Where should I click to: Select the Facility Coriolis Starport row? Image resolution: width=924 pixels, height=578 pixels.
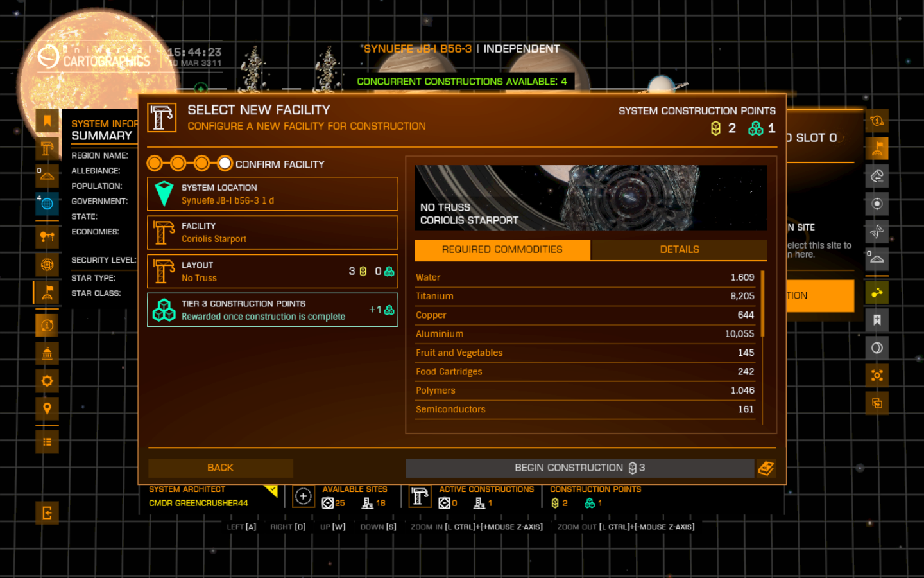pyautogui.click(x=272, y=232)
